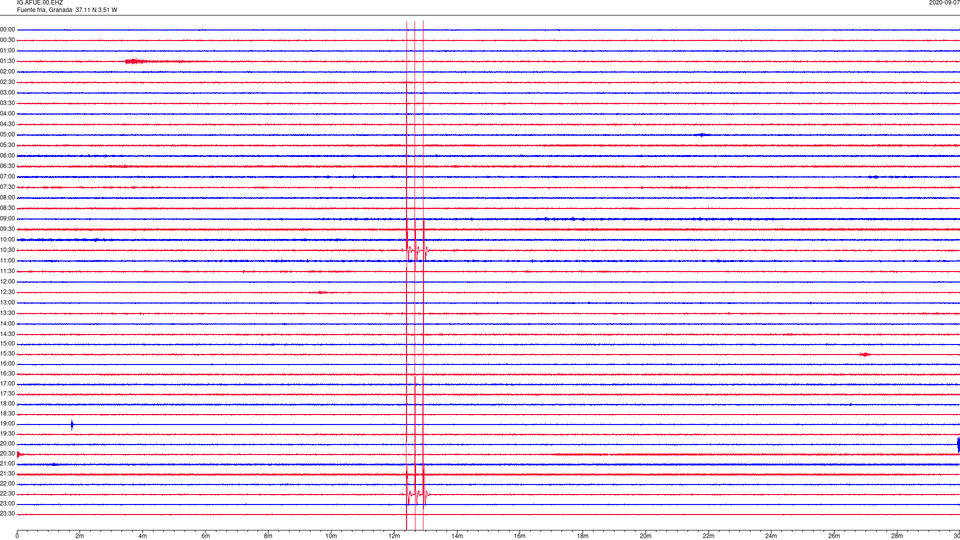Choose the 09:00 time label
Viewport: 960px width, 540px height.
pos(7,219)
